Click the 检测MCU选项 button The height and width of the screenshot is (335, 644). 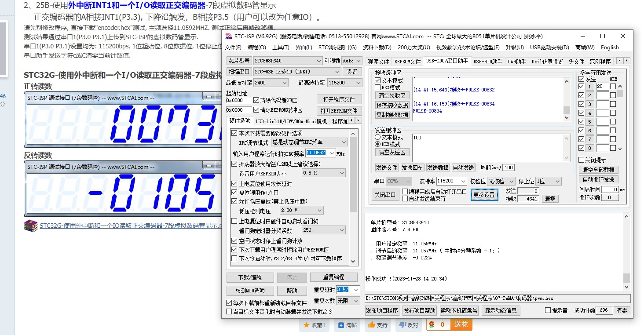pos(250,291)
